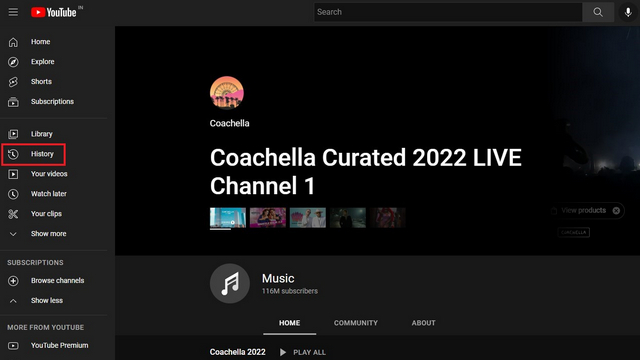The image size is (640, 360).
Task: Click the Home house icon
Action: point(13,42)
